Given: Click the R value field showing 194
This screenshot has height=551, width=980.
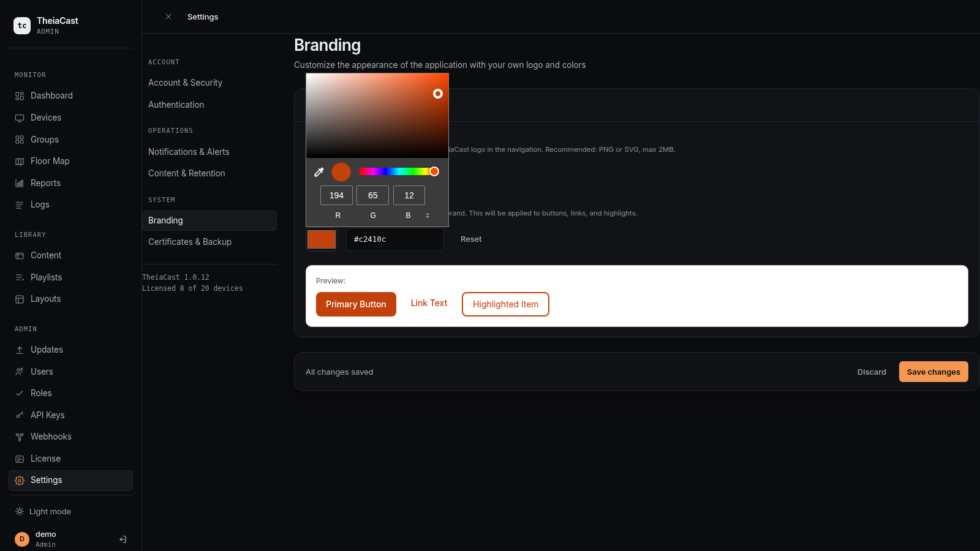Looking at the screenshot, I should [x=336, y=195].
